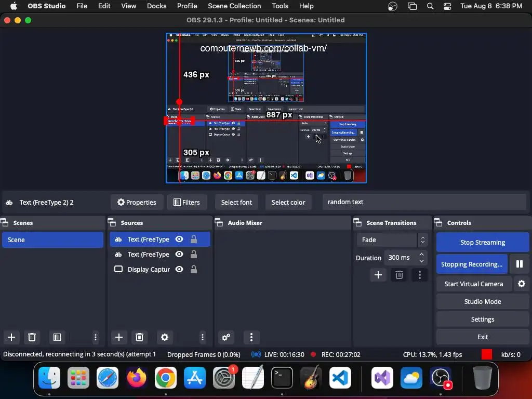The height and width of the screenshot is (399, 532).
Task: Open the Profile menu
Action: coord(187,6)
